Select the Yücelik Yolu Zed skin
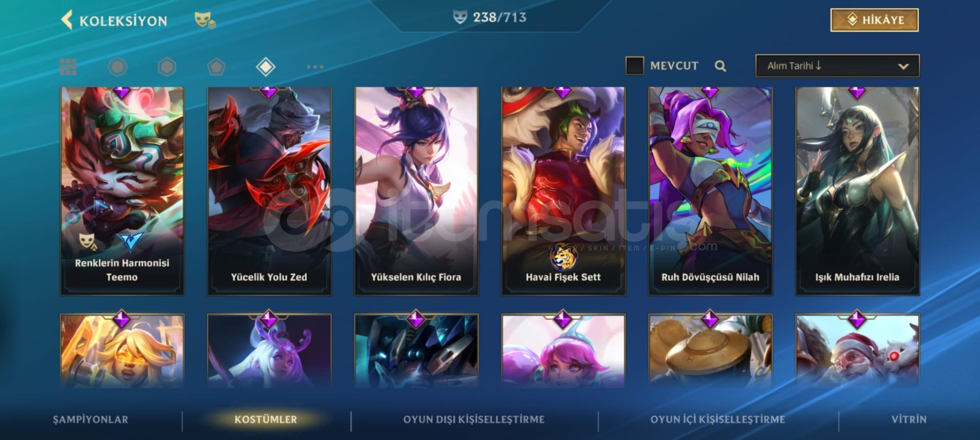Viewport: 980px width, 440px height. [x=269, y=191]
